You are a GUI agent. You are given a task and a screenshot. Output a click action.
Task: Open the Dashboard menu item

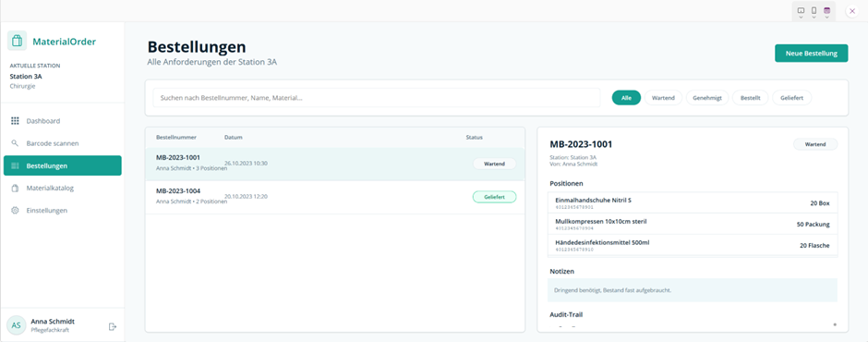[63, 121]
